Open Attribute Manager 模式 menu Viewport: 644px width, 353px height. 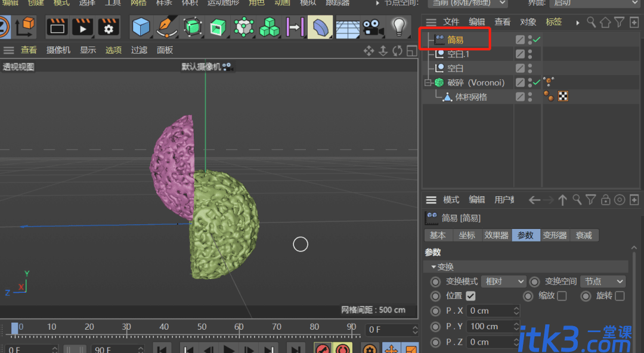[x=451, y=200]
